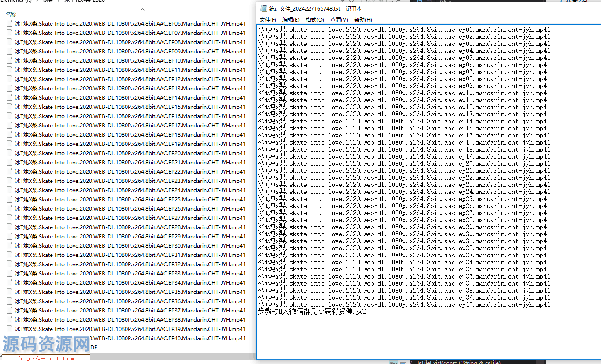Click the file icon of the EP34 video in Explorer
Image resolution: width=601 pixels, height=364 pixels.
point(10,282)
